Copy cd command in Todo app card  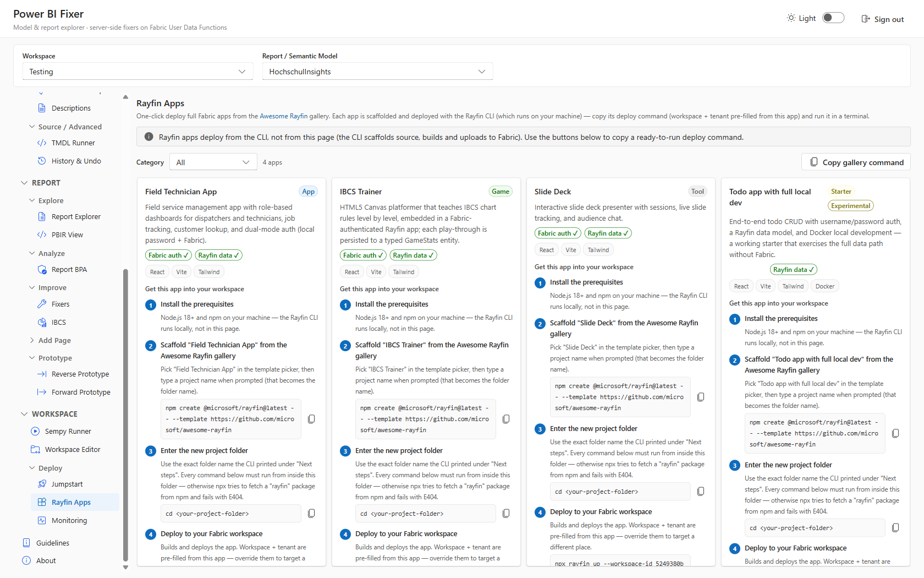tap(895, 528)
